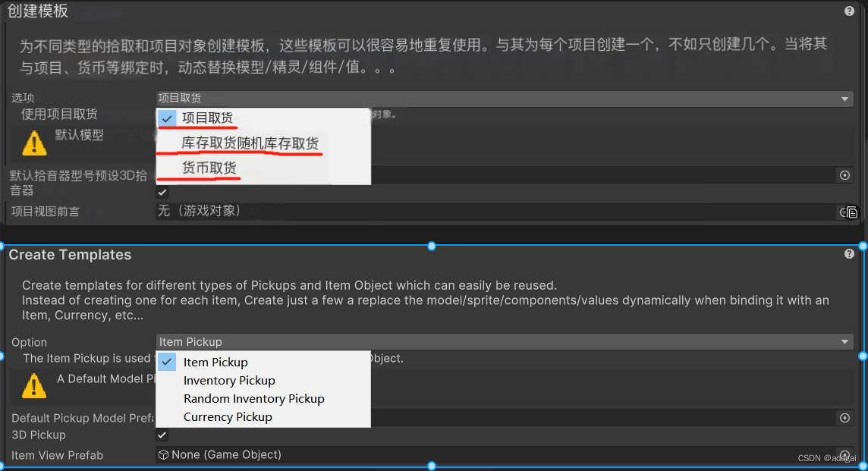Image resolution: width=868 pixels, height=471 pixels.
Task: Select the checked 项目取货 menu entry
Action: pyautogui.click(x=263, y=118)
